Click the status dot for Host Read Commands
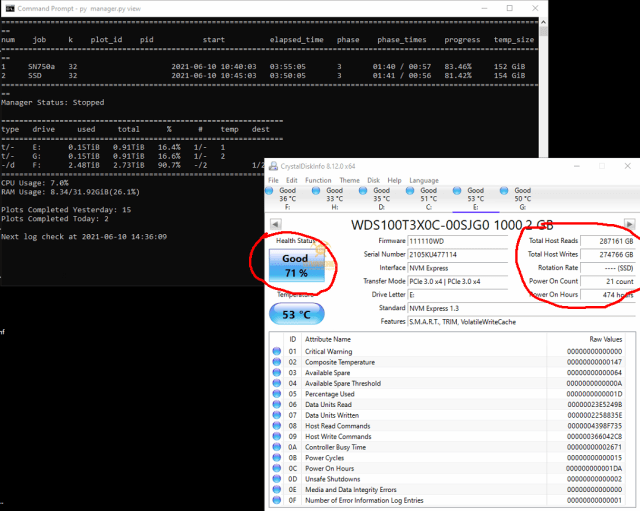Screen dimensions: 640x511 (x=277, y=425)
